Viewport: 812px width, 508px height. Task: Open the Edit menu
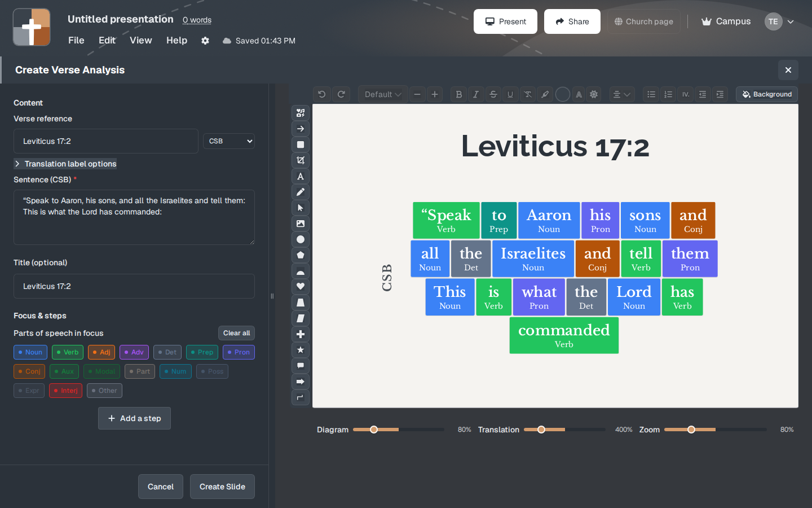[x=107, y=40]
